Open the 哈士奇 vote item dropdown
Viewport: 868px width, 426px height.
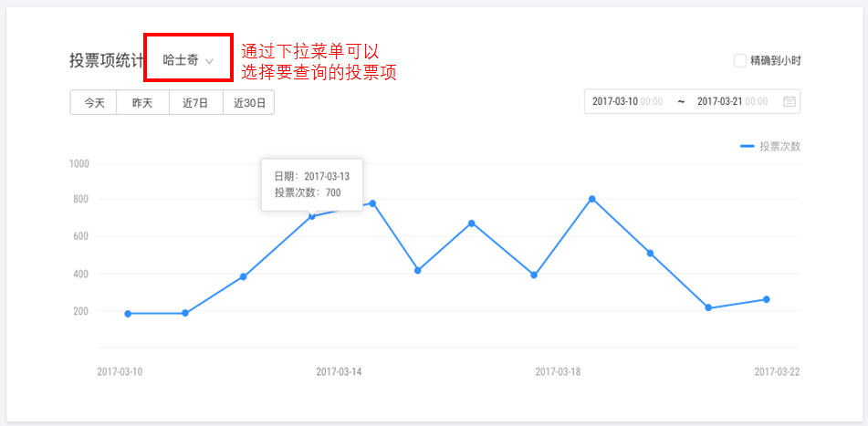tap(188, 61)
